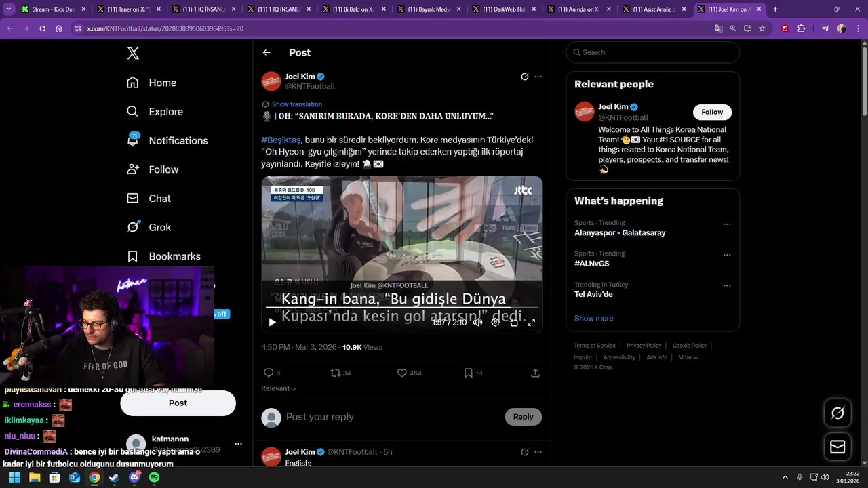
Task: Click the Reply button
Action: (523, 417)
